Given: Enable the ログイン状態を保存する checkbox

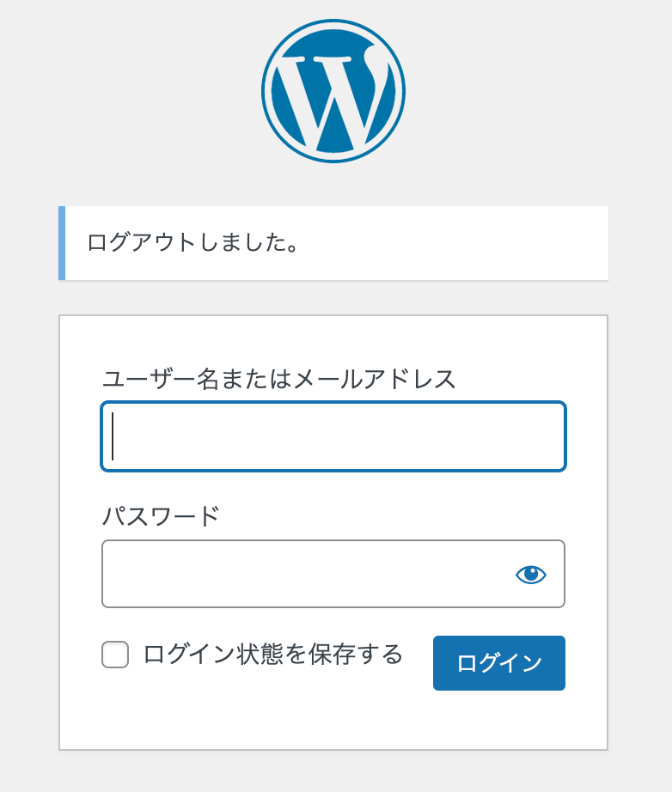Looking at the screenshot, I should (x=115, y=655).
